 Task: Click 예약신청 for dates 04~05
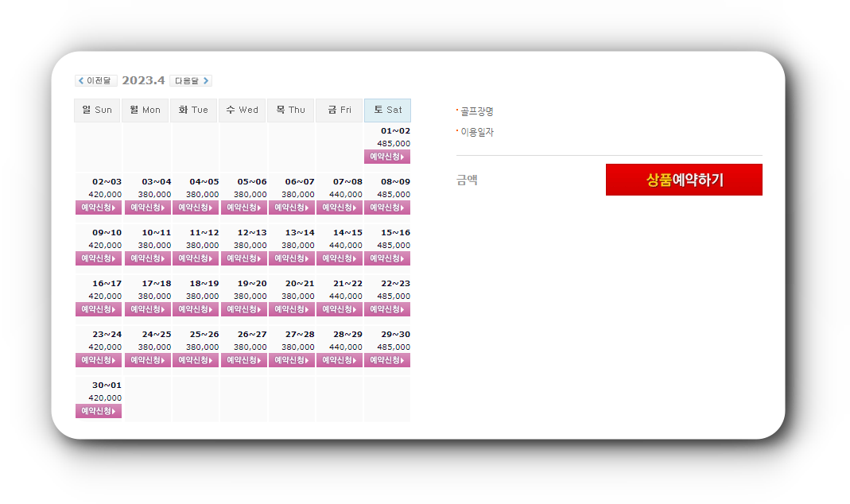coord(195,207)
